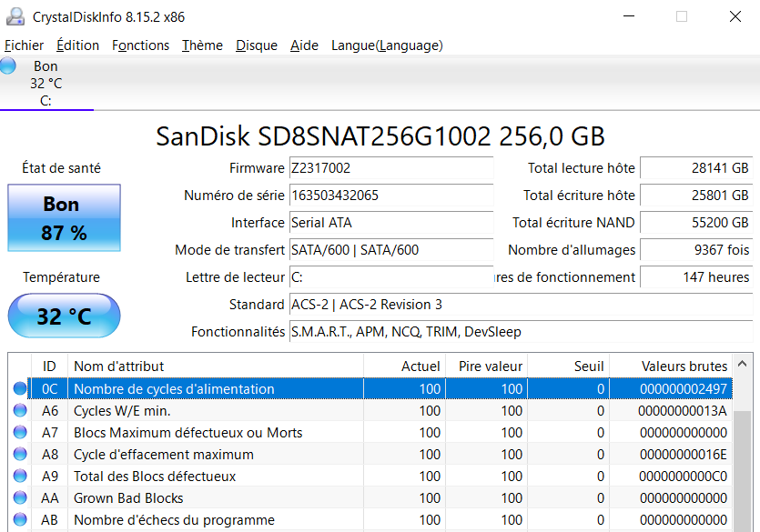
Task: Click the Température label
Action: [62, 276]
